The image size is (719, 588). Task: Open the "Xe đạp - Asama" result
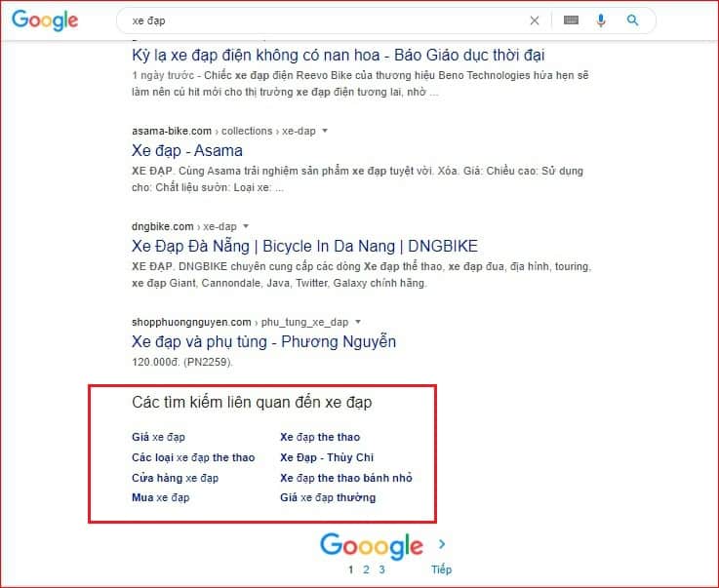(187, 151)
